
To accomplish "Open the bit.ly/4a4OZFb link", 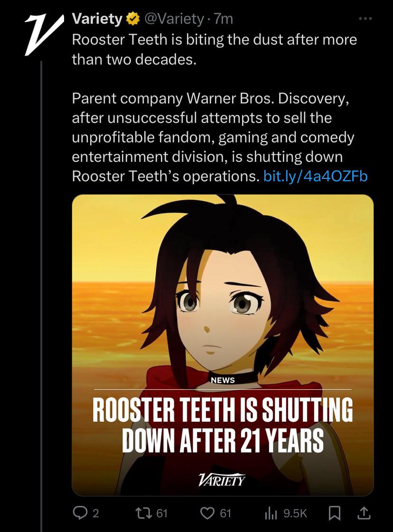I will 315,176.
